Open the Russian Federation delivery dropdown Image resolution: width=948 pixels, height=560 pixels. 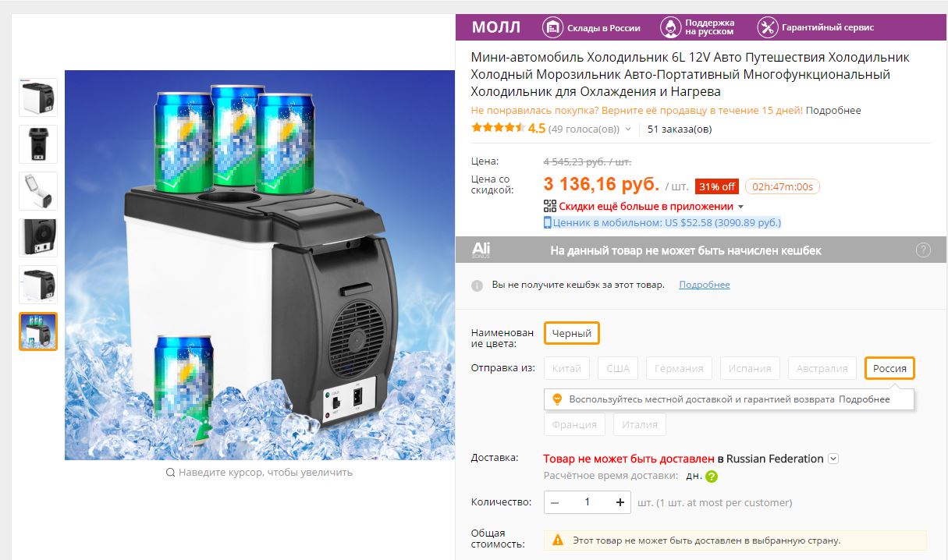pos(833,459)
